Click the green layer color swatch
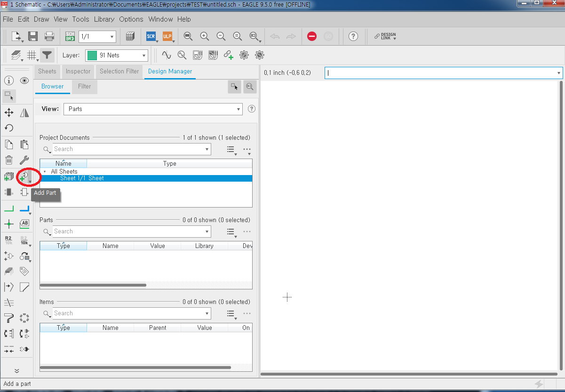565x392 pixels. (x=92, y=56)
